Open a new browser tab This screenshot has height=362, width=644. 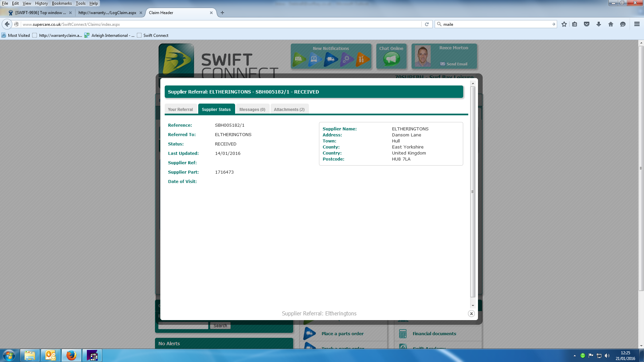(222, 13)
